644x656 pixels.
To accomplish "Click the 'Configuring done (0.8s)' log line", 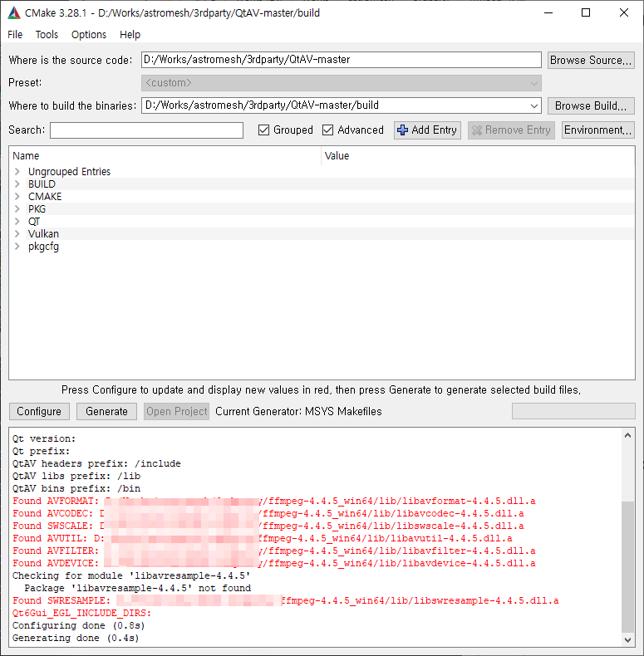I will pos(79,625).
